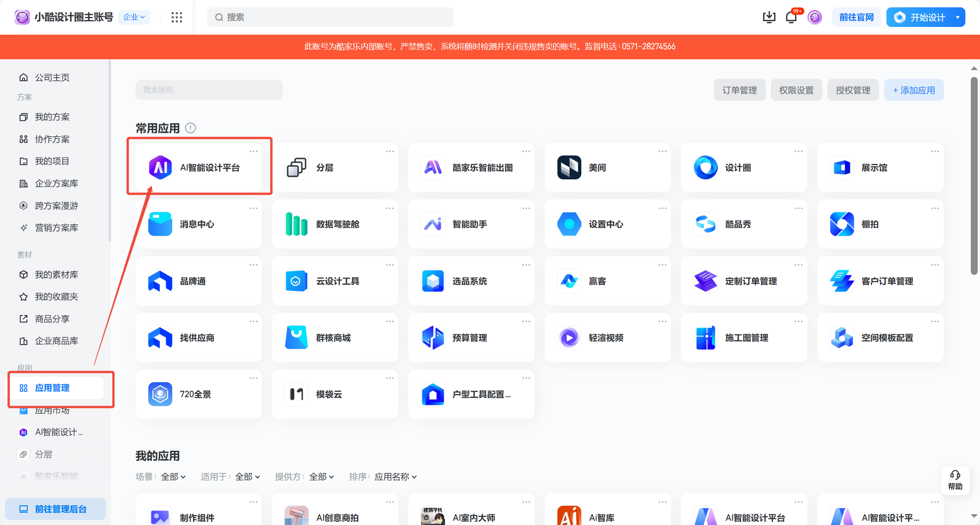
Task: Open the AI智能设计平台 app icon
Action: (160, 167)
